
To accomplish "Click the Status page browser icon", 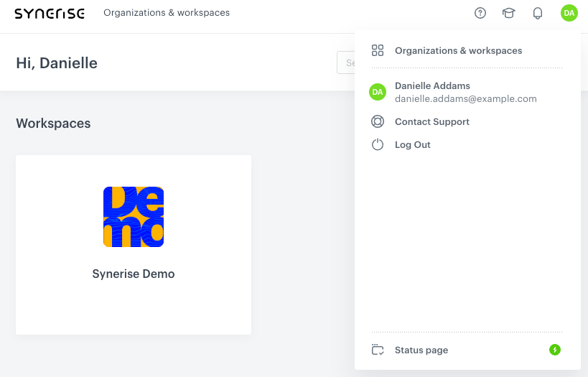I will click(x=377, y=350).
